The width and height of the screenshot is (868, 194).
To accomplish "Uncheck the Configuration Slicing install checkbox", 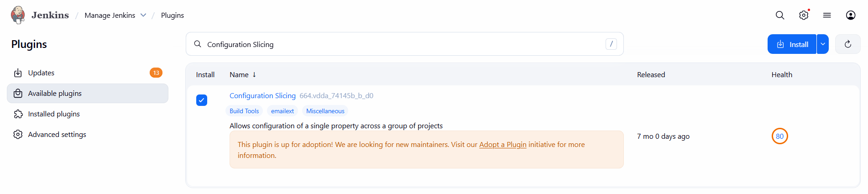I will [x=202, y=100].
